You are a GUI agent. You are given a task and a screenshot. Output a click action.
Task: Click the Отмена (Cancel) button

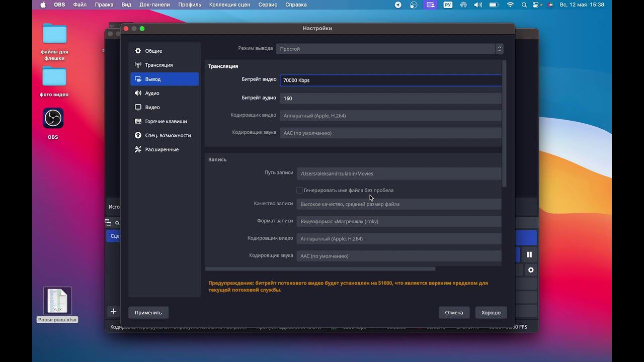click(454, 312)
